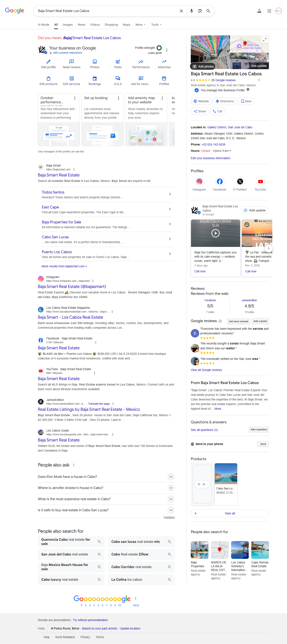287x644 pixels.
Task: Open Performance chart icon
Action: pyautogui.click(x=141, y=61)
